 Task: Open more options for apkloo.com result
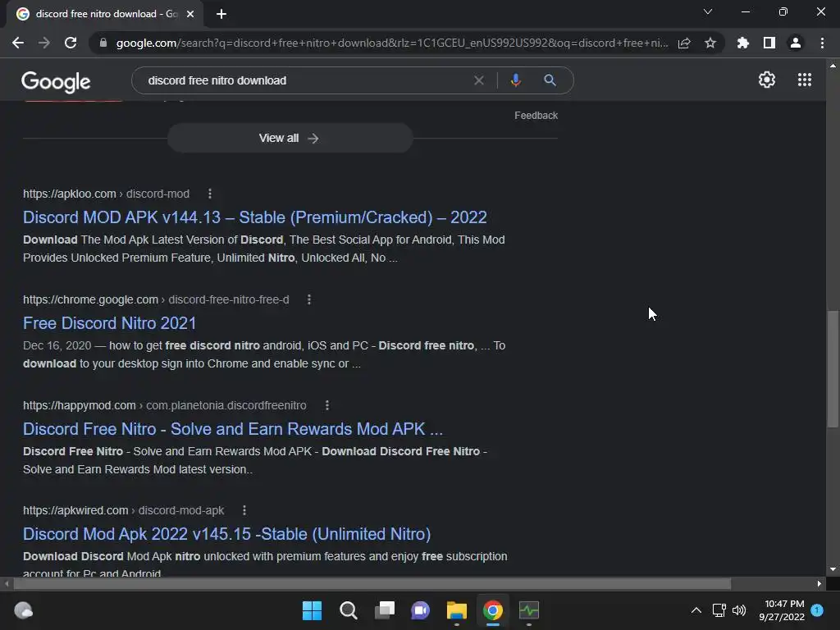(x=210, y=194)
